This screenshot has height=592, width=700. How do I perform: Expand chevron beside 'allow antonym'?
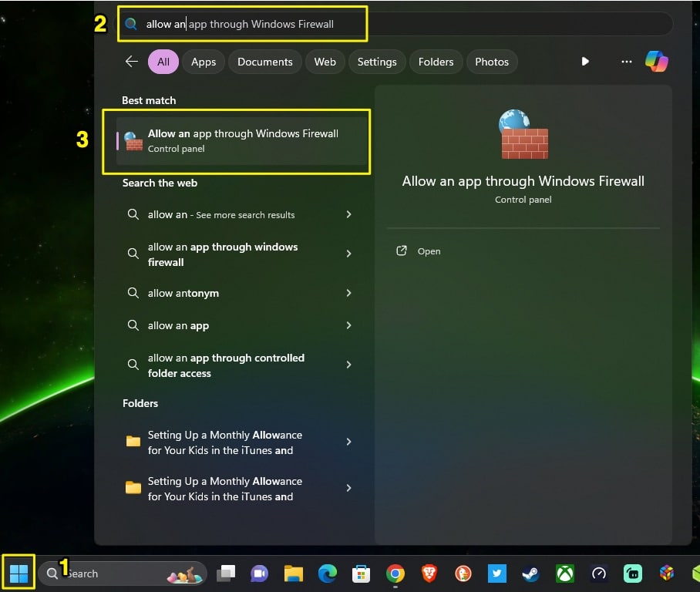tap(348, 293)
